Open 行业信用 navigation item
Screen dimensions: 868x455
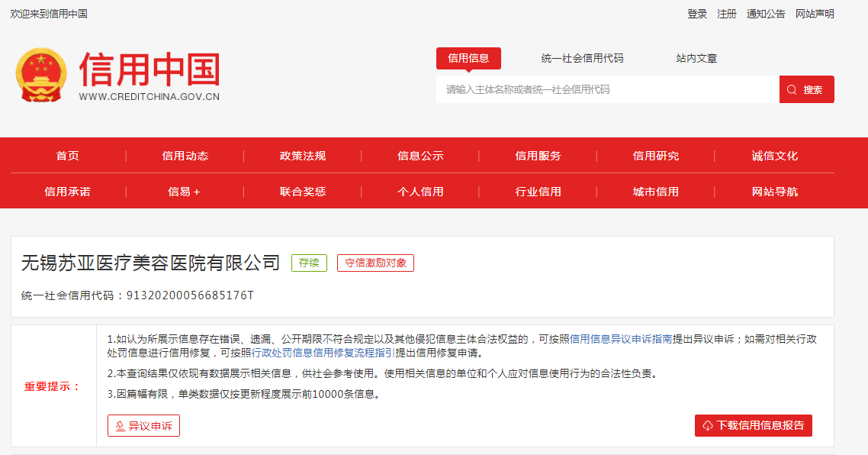coord(538,192)
